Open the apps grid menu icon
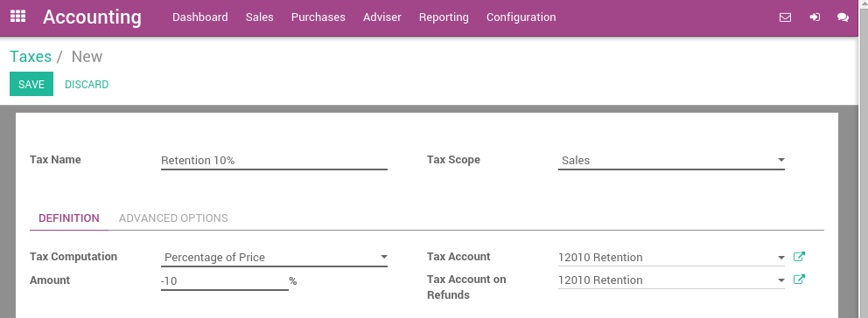This screenshot has width=868, height=318. coord(17,17)
